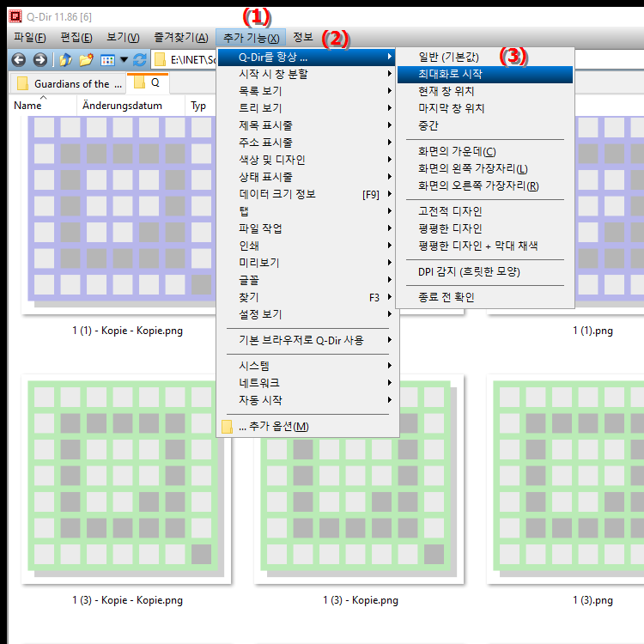This screenshot has width=644, height=644.
Task: Open 데이터 크기 정보 [F9] submenu
Action: [x=307, y=194]
